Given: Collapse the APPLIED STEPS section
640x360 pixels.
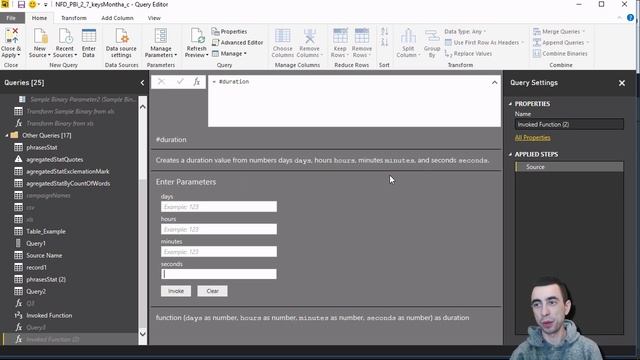Looking at the screenshot, I should coord(510,154).
